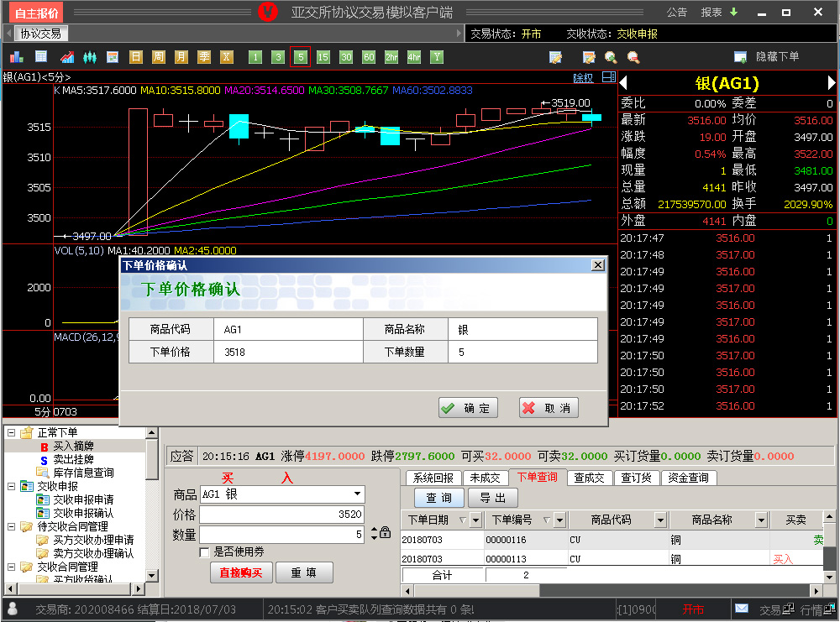The width and height of the screenshot is (840, 622).
Task: Confirm the order price with 确定
Action: (x=468, y=408)
